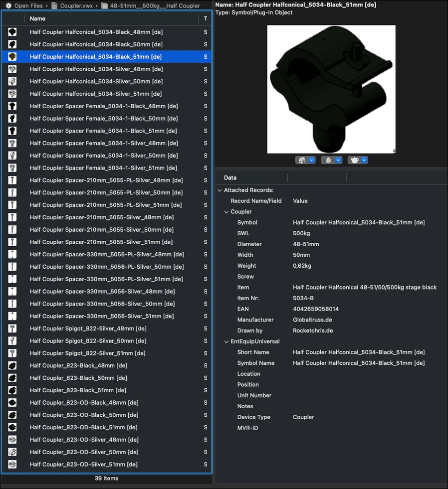Click thumbnail icon of Half Coupler_823-OD-Silver_50mm row
Viewport: 448px width, 489px height.
click(12, 452)
